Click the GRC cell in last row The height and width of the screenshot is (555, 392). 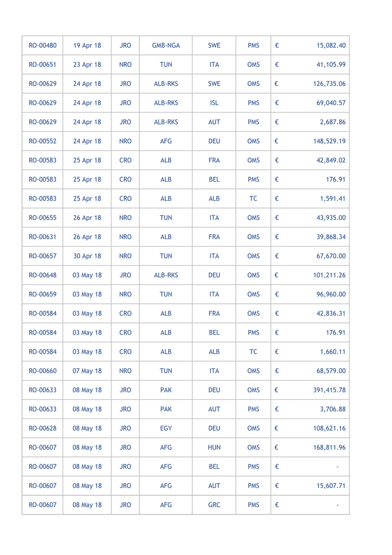214,505
